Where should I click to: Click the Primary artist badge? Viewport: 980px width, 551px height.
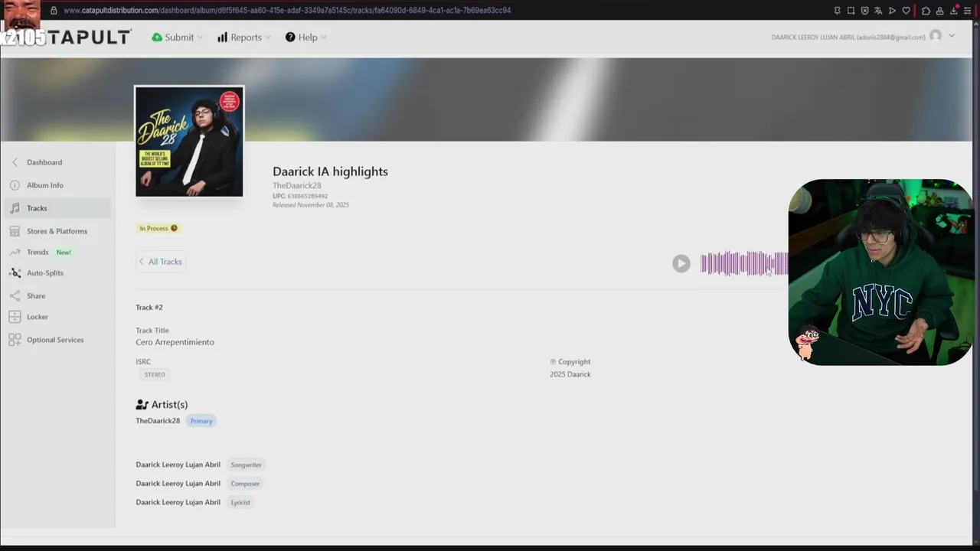click(x=201, y=421)
